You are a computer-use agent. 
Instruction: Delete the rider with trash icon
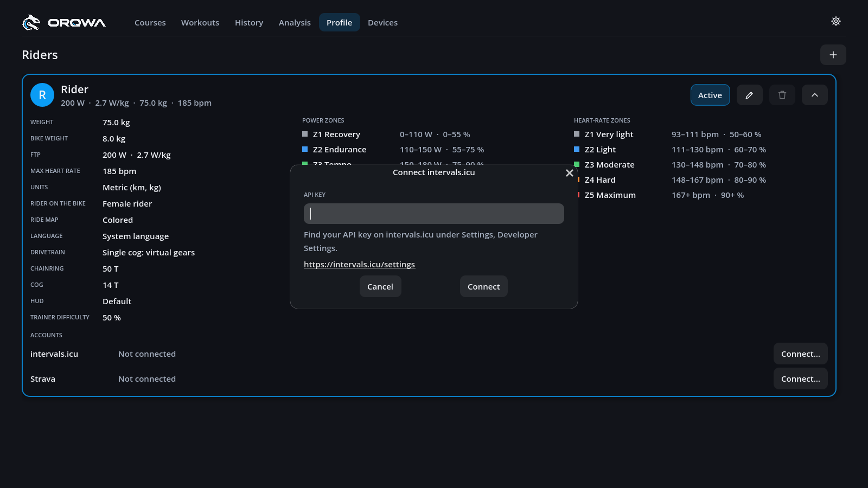pyautogui.click(x=782, y=95)
